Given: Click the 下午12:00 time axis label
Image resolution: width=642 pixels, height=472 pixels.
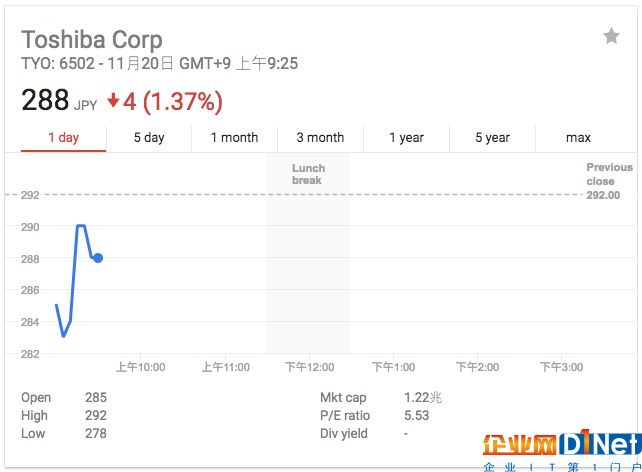Looking at the screenshot, I should 310,367.
